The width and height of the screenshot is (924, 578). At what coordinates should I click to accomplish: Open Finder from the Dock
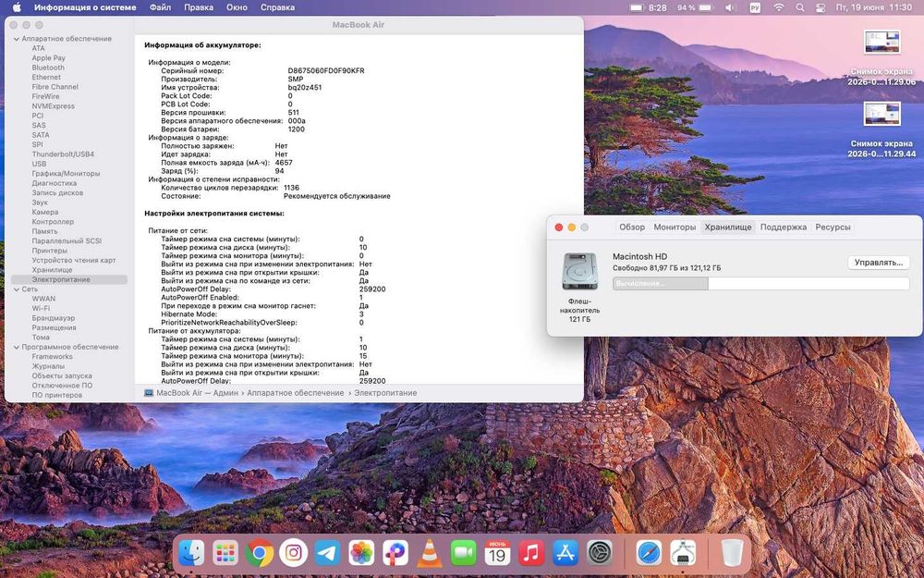click(x=191, y=553)
